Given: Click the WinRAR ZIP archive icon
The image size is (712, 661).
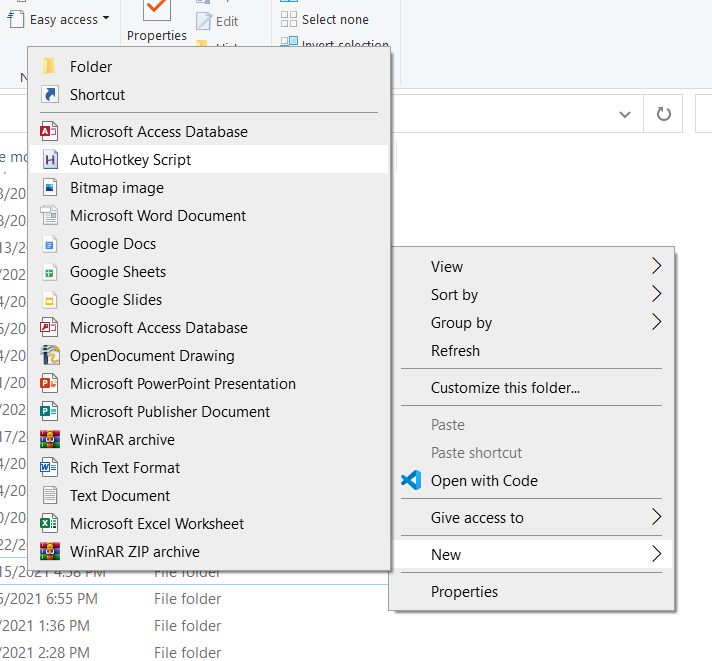Looking at the screenshot, I should click(x=50, y=552).
